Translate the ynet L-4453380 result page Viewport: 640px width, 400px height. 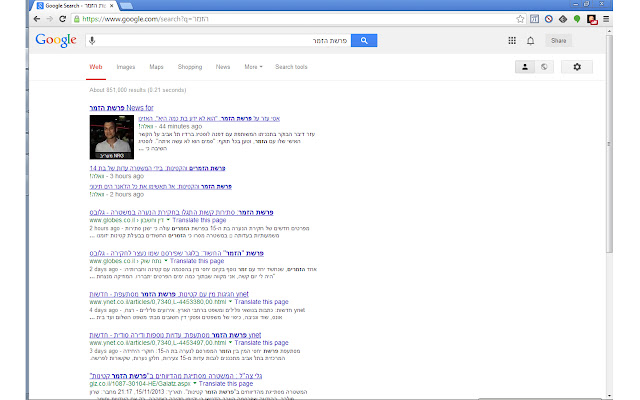pos(262,302)
